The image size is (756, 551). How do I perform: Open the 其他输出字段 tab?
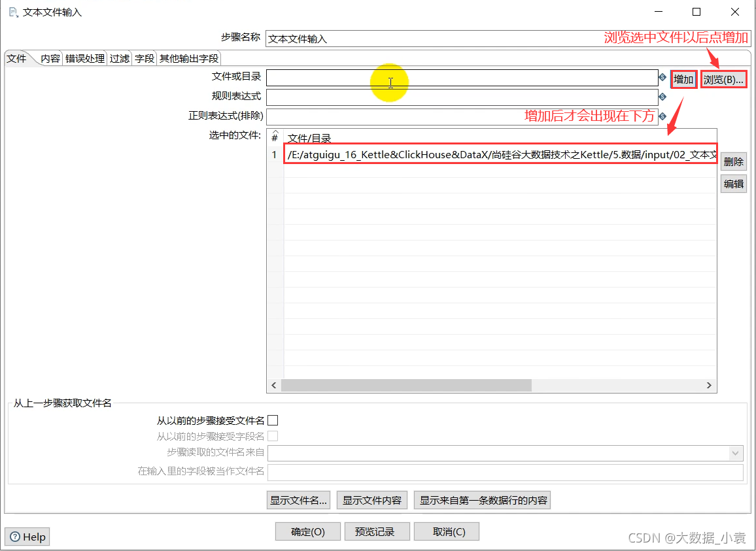[189, 59]
